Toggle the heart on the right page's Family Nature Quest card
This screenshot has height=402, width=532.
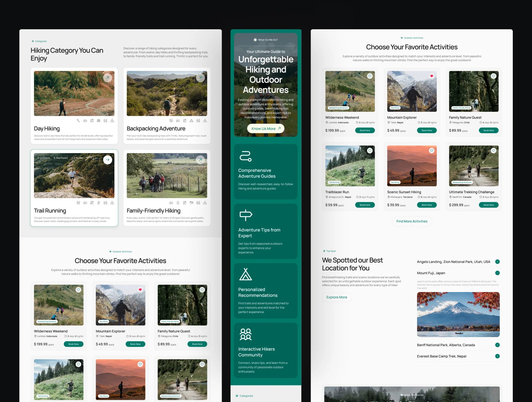point(494,76)
